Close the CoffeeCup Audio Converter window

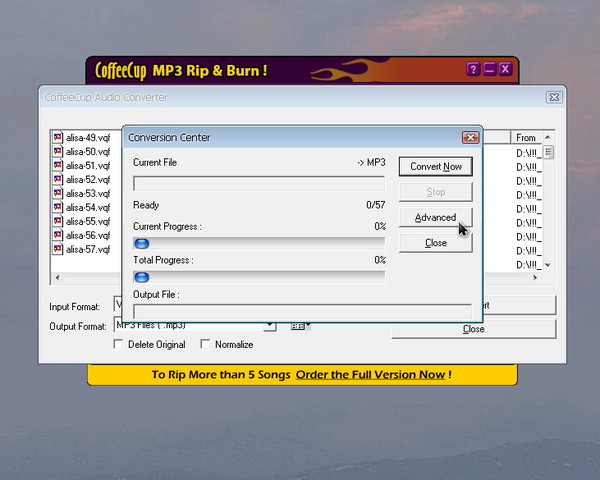click(554, 97)
